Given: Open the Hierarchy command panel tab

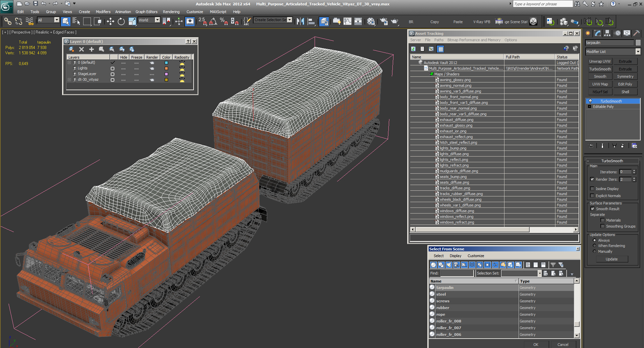Looking at the screenshot, I should click(607, 33).
